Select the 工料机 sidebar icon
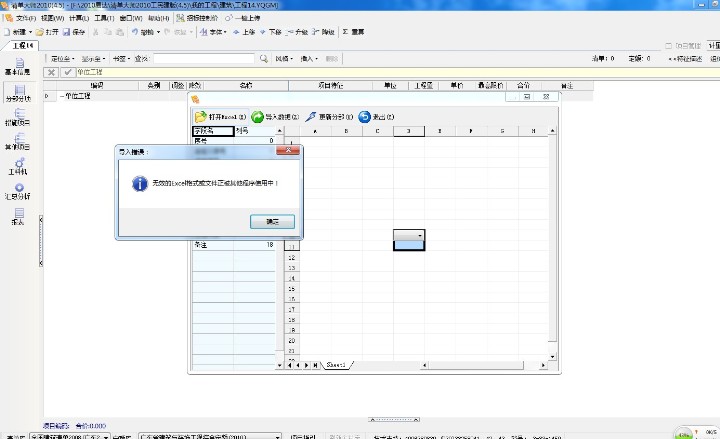 pyautogui.click(x=17, y=166)
